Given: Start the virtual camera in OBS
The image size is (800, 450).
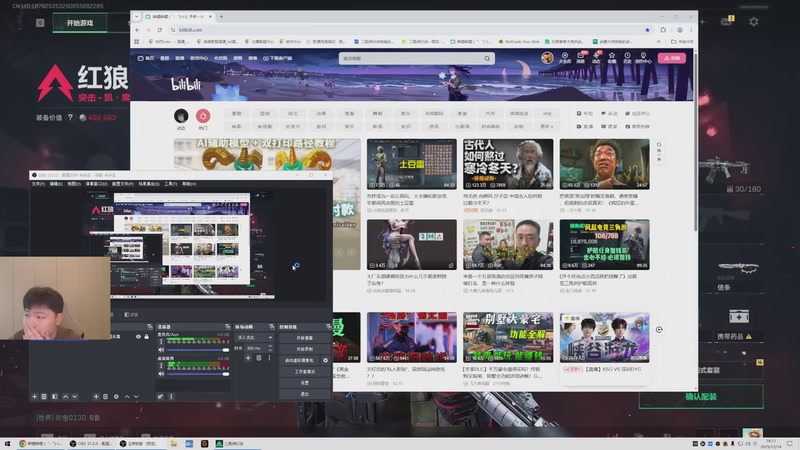Looking at the screenshot, I should coord(299,360).
